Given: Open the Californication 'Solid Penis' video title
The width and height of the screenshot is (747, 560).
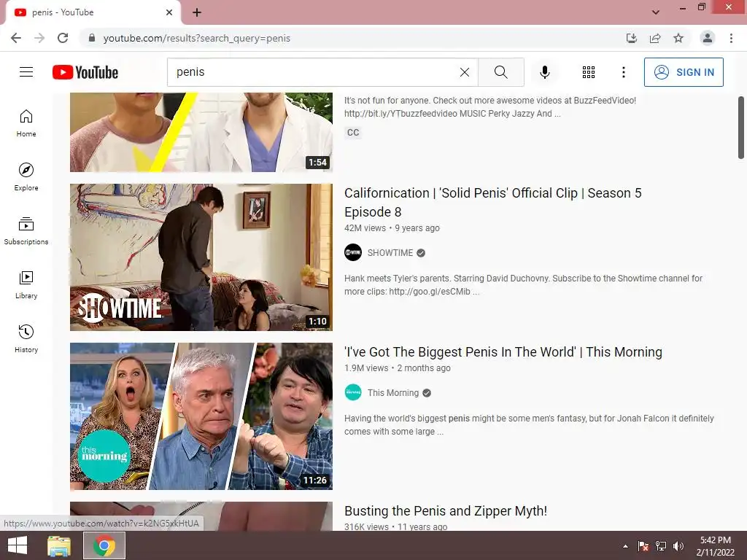Looking at the screenshot, I should pos(492,203).
